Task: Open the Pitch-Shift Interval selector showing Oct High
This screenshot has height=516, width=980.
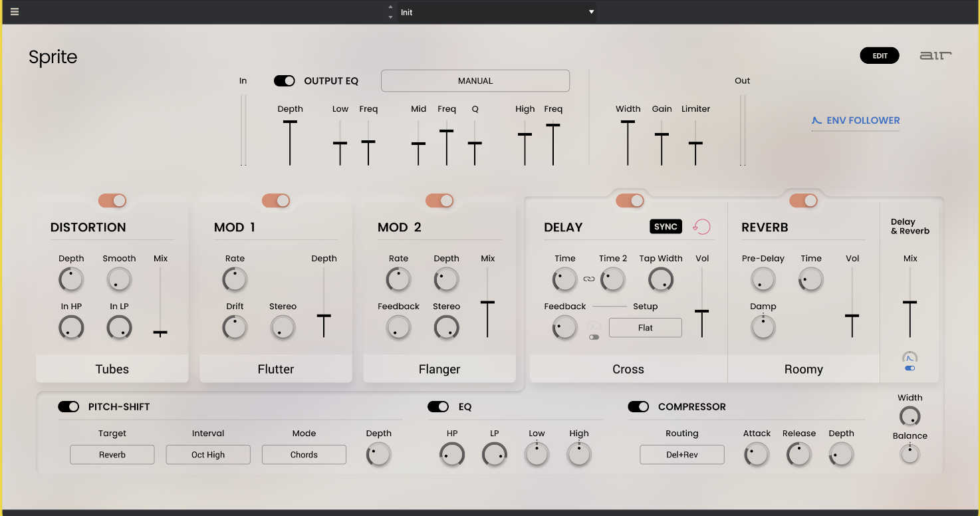Action: coord(208,455)
